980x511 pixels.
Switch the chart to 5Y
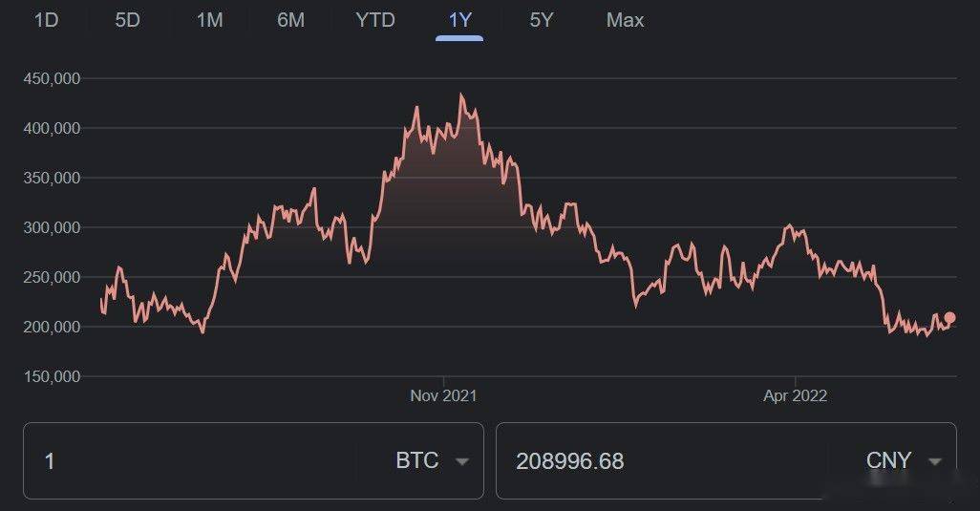pyautogui.click(x=542, y=20)
